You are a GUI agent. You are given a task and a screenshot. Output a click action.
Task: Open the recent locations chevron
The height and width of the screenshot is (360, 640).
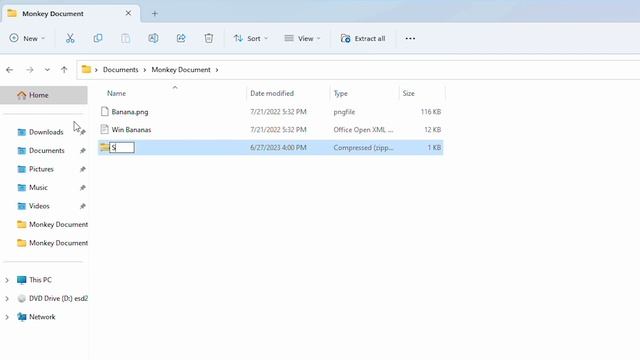pos(47,70)
